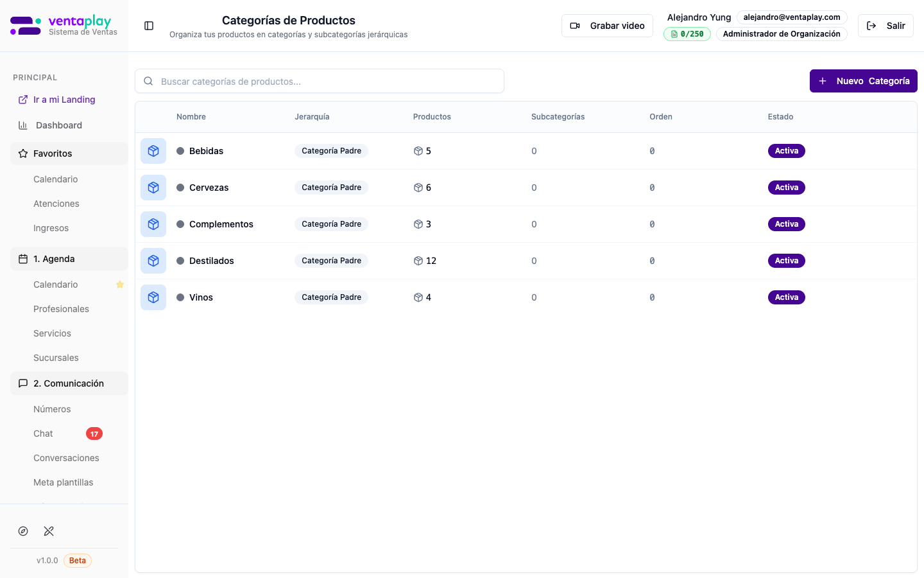The image size is (924, 578).
Task: Collapse the Favoritos section
Action: tap(69, 153)
